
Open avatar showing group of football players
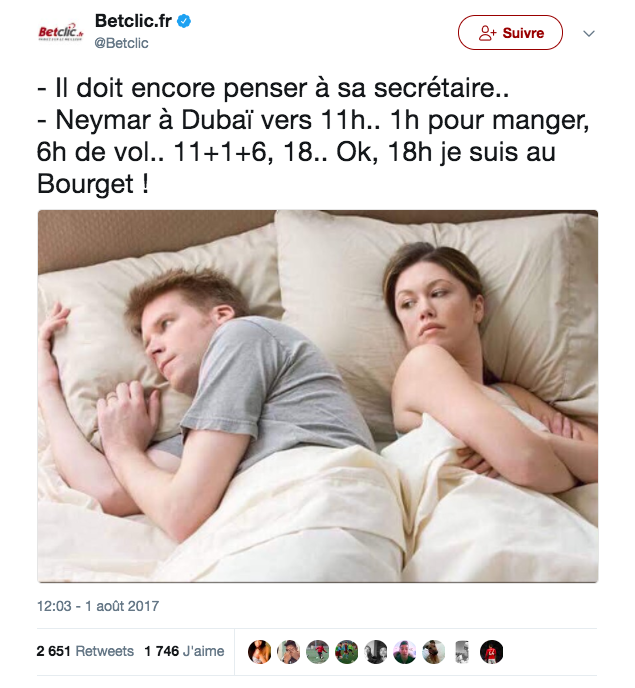(347, 652)
